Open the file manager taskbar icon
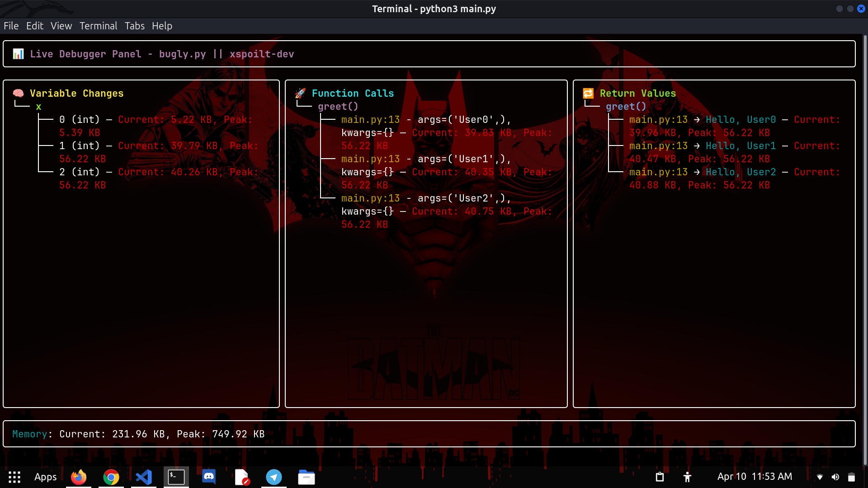 click(x=307, y=477)
